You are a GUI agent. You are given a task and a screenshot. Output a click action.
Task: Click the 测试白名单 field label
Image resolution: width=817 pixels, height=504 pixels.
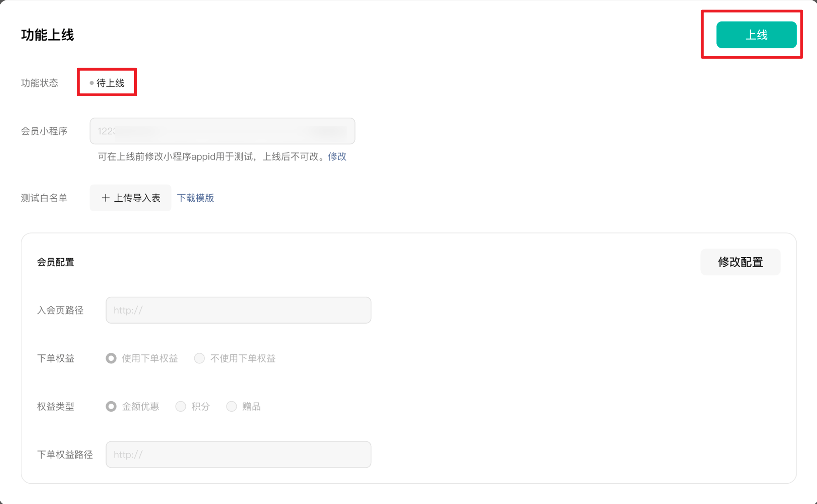(44, 198)
